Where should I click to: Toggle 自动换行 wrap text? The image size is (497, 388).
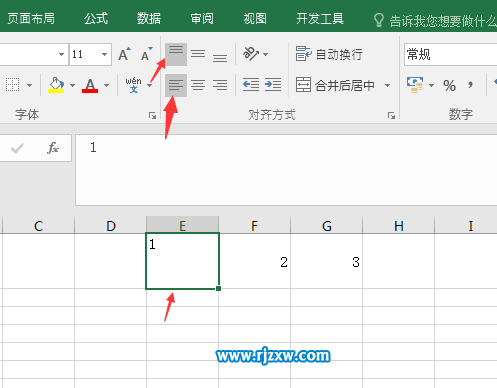[329, 54]
